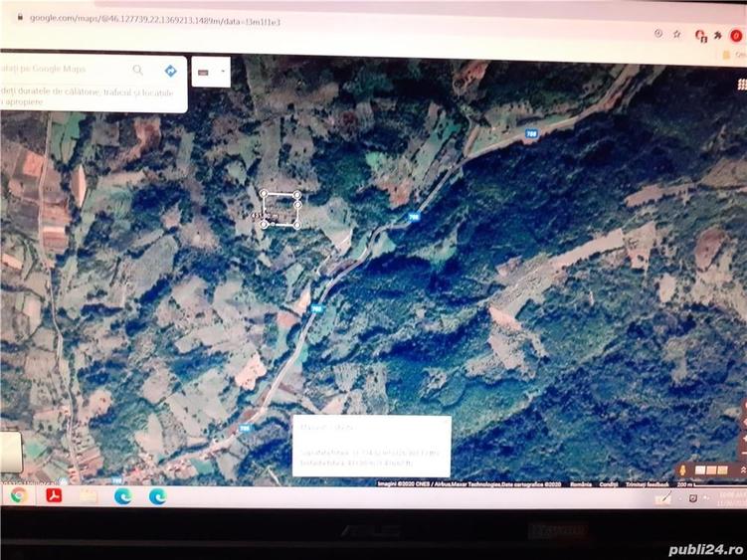Select the Street View pegman icon

(682, 470)
